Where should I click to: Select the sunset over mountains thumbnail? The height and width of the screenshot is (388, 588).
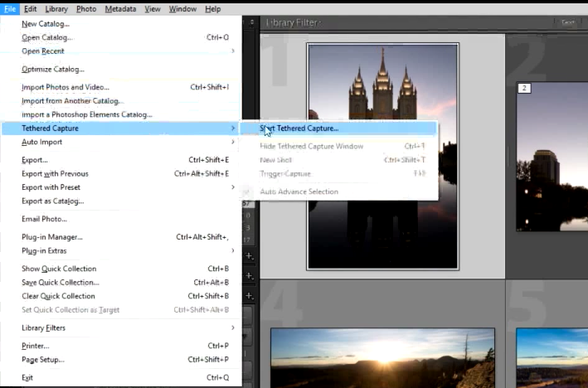382,357
